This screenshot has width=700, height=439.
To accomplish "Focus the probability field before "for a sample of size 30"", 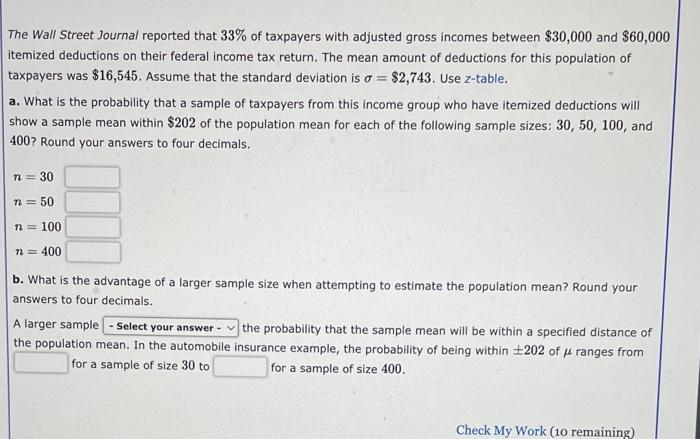I will tap(41, 365).
